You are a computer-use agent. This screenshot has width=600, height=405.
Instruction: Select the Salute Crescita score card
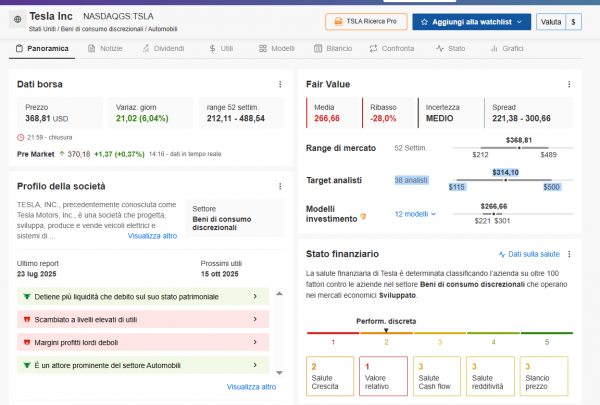coord(330,376)
